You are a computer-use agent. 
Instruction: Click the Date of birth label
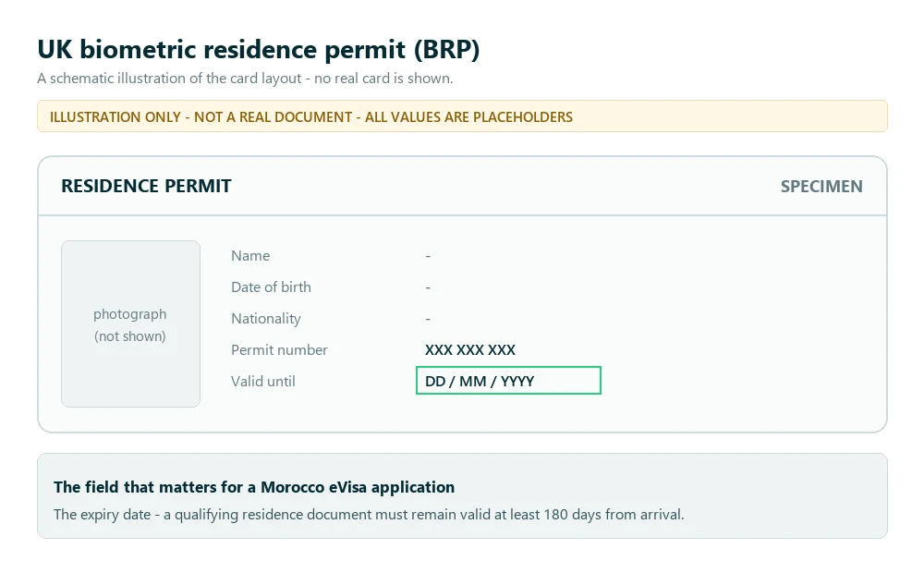pos(271,287)
